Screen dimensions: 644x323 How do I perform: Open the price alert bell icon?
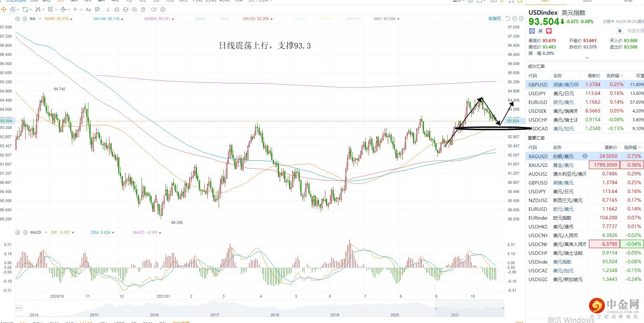pos(620,31)
